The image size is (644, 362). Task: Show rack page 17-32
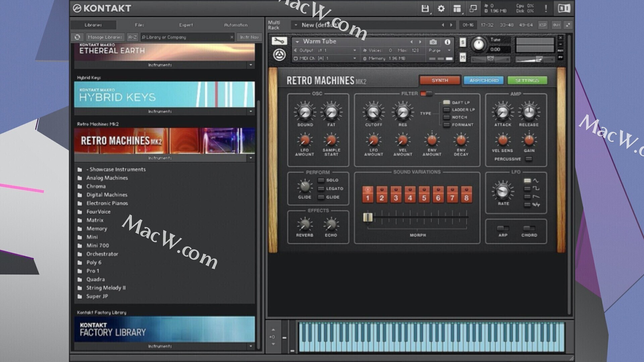tap(487, 25)
